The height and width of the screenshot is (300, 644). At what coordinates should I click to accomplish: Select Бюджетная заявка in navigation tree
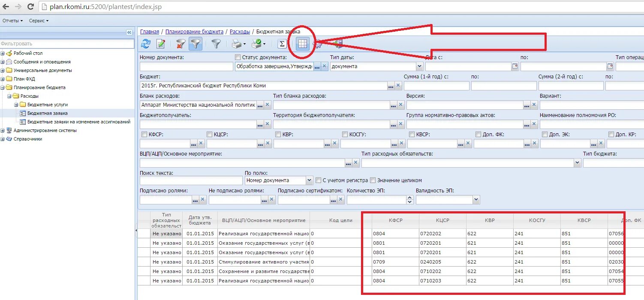[47, 113]
